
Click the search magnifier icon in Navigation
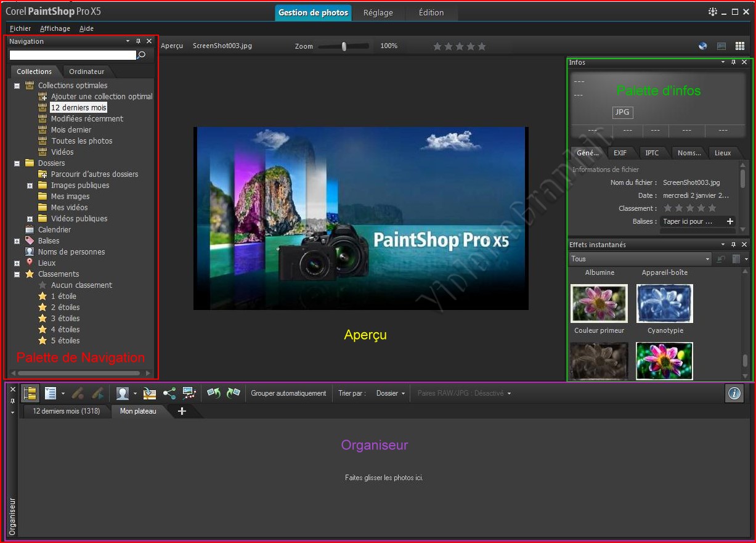click(x=142, y=55)
